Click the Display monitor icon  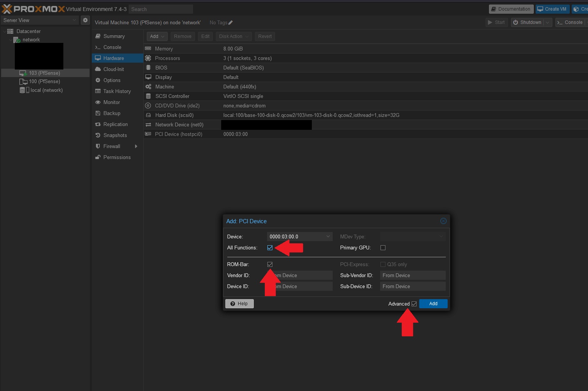point(148,77)
